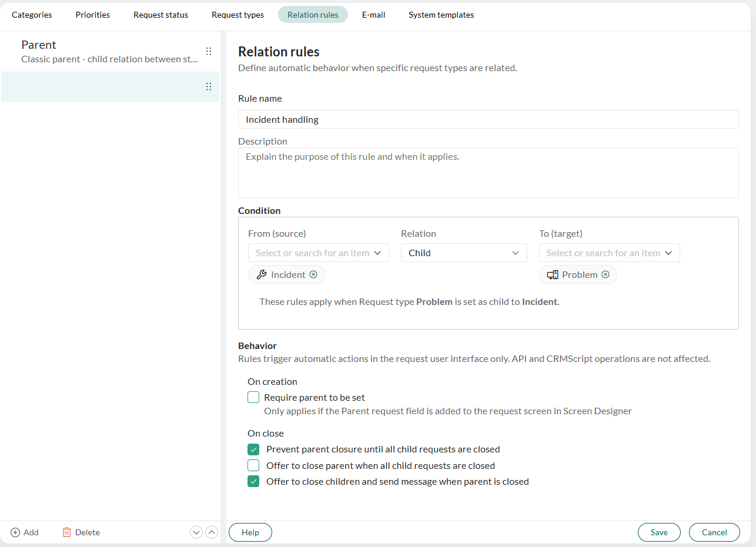The height and width of the screenshot is (547, 756).
Task: Click the 'Only applies if the Parent request field' note
Action: click(448, 411)
